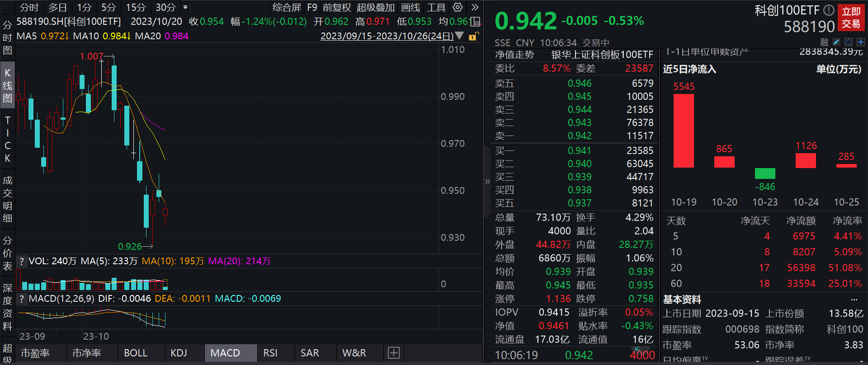Viewport: 868px width, 365px height.
Task: Select the 5分 period tab
Action: 108,7
